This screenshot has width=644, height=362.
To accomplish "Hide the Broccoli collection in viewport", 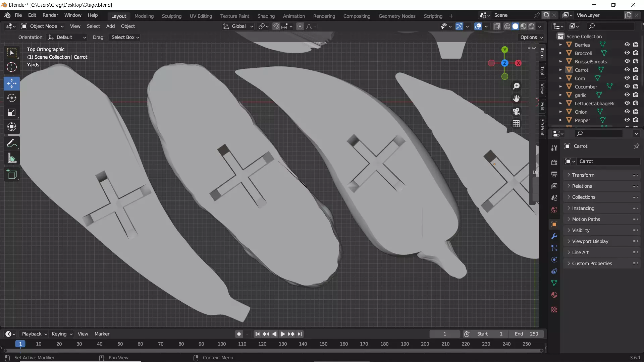I will [627, 53].
